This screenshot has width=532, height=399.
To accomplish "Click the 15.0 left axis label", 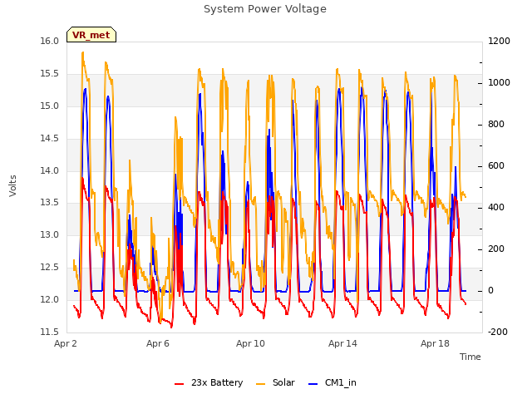I will [x=50, y=106].
